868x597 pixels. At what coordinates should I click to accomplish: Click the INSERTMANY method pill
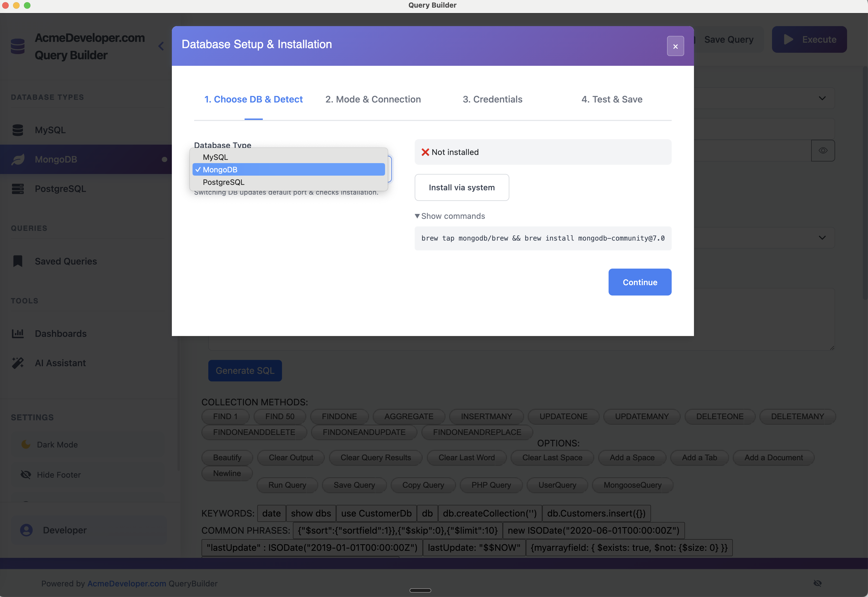click(486, 416)
